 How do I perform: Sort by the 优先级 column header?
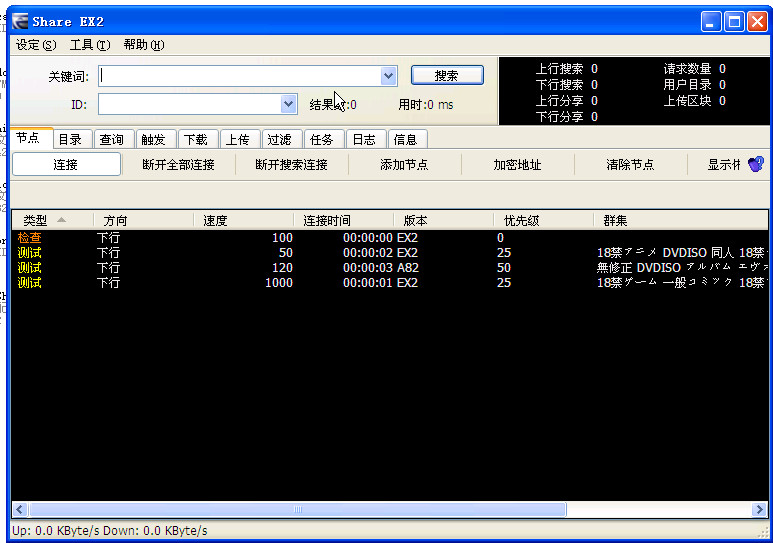click(x=543, y=220)
